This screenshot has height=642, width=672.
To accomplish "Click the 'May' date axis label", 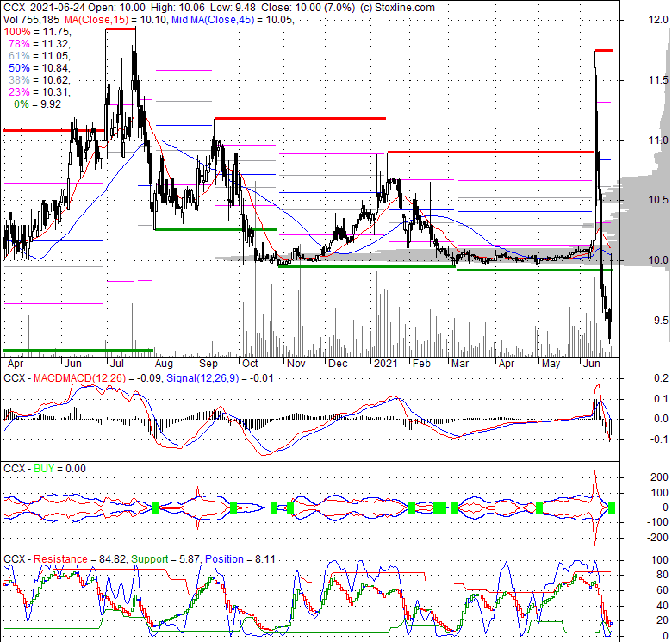I will point(551,364).
